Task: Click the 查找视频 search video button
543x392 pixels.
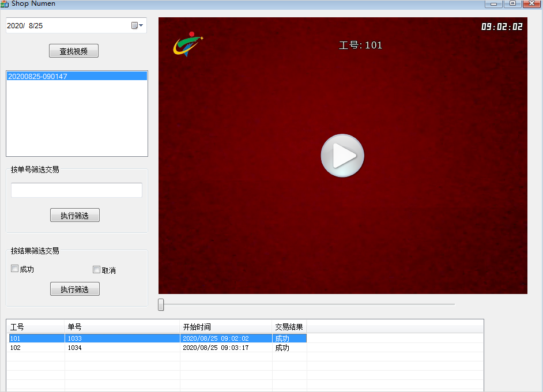Action: [74, 51]
